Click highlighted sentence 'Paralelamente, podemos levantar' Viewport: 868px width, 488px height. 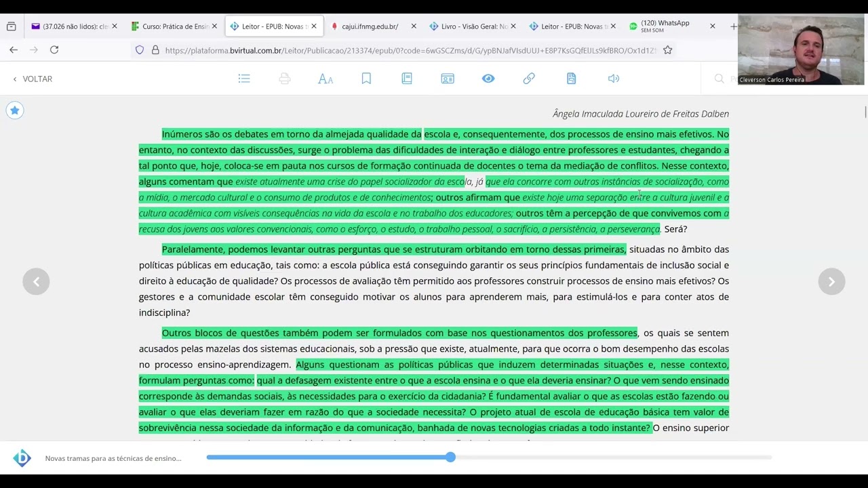(393, 249)
